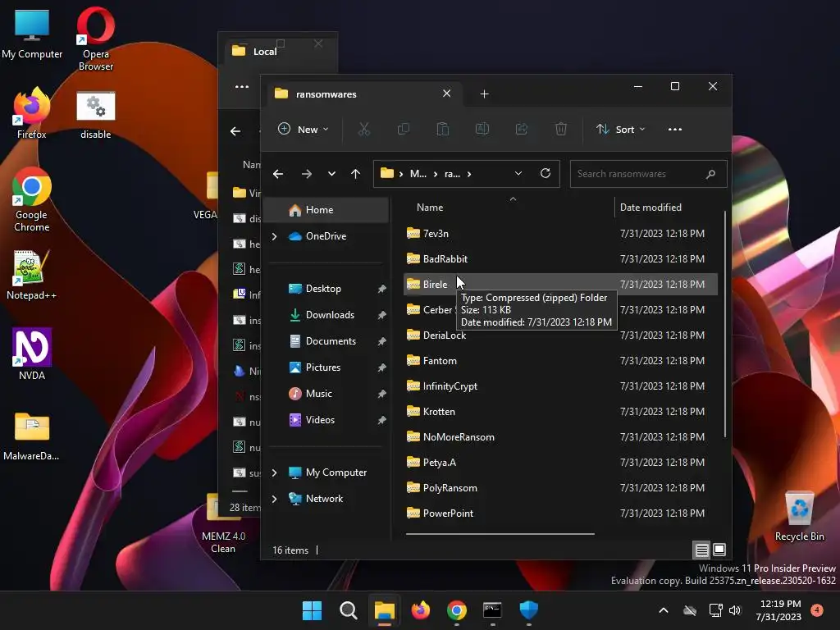This screenshot has width=840, height=630.
Task: Switch to large thumbnails view layout
Action: click(x=719, y=550)
